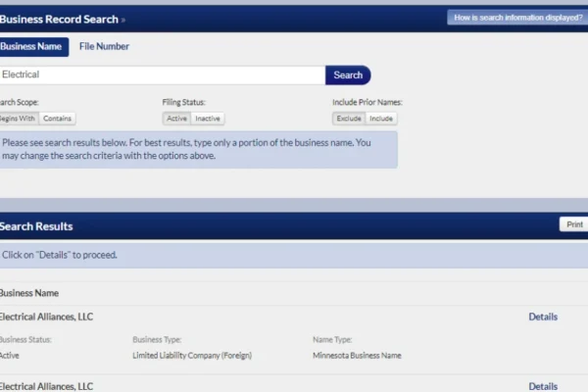Select 'Contains' search scope
Image resolution: width=588 pixels, height=392 pixels.
click(x=58, y=119)
